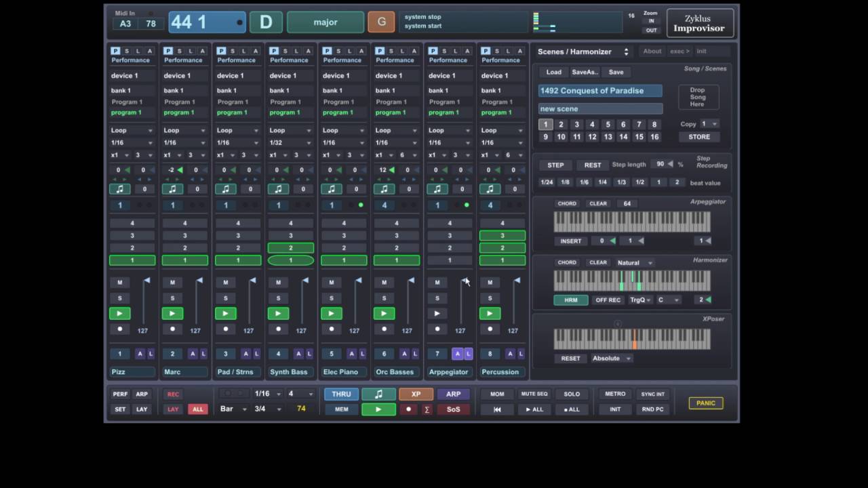The image size is (868, 488).
Task: Play the Orc Basses track
Action: 384,313
